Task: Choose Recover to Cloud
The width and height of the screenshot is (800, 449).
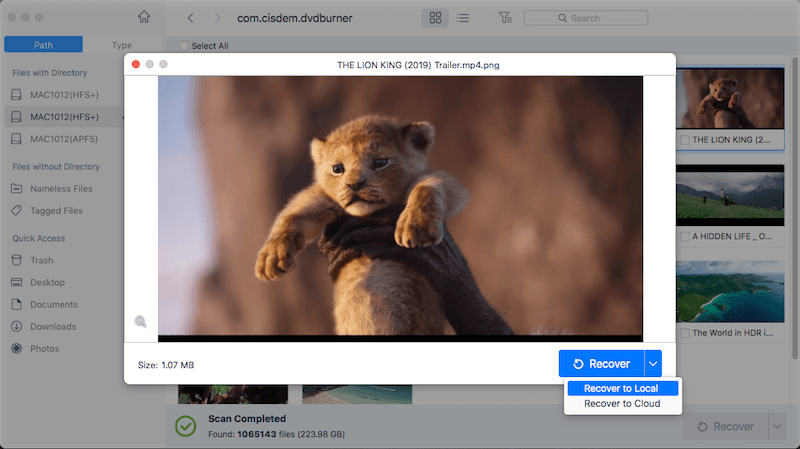Action: click(622, 404)
